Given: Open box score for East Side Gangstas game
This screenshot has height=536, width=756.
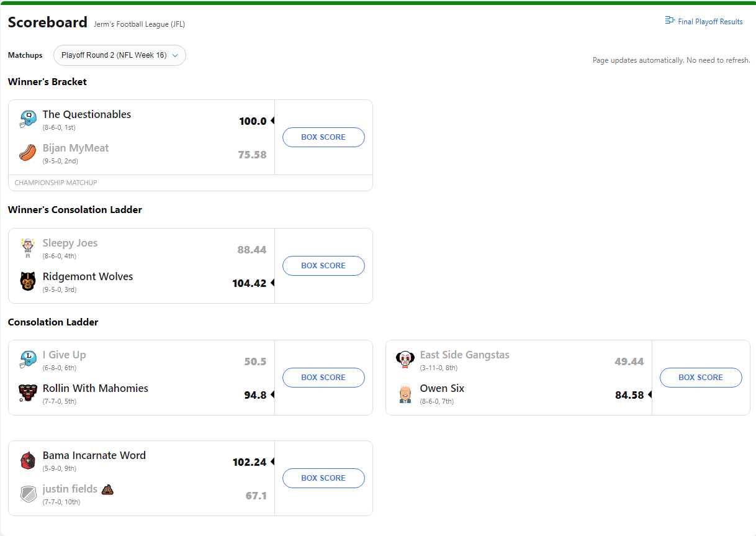Looking at the screenshot, I should coord(700,378).
